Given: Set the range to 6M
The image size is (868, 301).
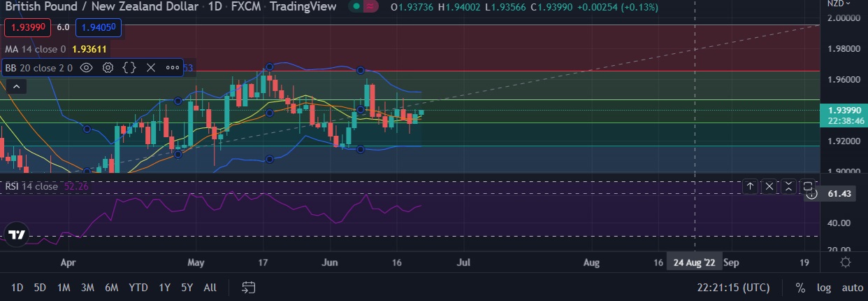Looking at the screenshot, I should click(x=111, y=287).
